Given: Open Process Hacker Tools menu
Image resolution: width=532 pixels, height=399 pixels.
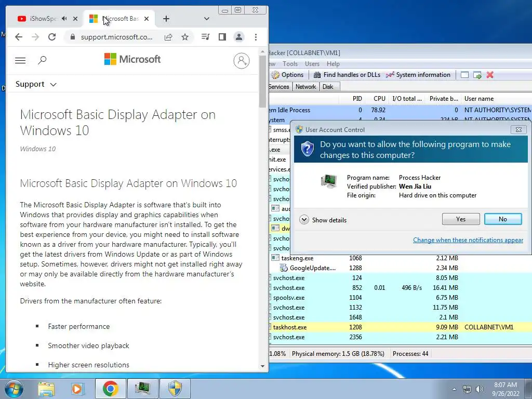Looking at the screenshot, I should coord(290,64).
